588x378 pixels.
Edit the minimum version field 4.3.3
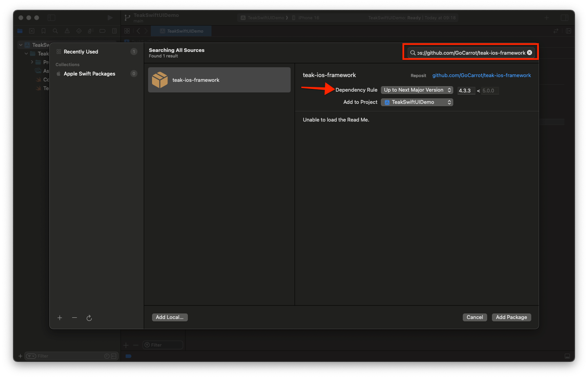(x=466, y=90)
